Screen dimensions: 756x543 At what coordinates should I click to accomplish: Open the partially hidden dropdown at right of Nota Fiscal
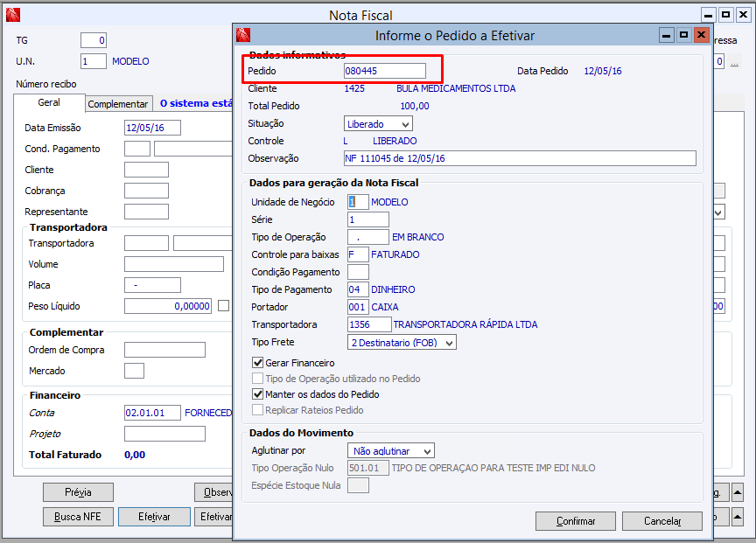[719, 212]
